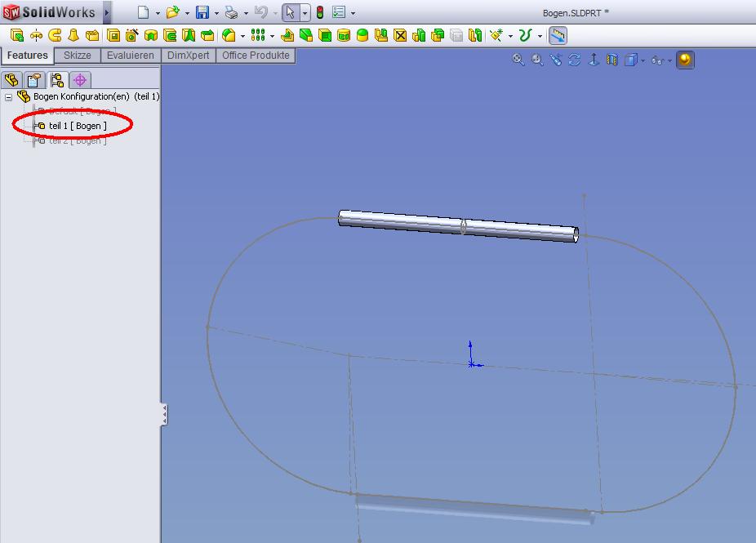Click the Section View icon
Image resolution: width=756 pixels, height=543 pixels.
click(612, 60)
